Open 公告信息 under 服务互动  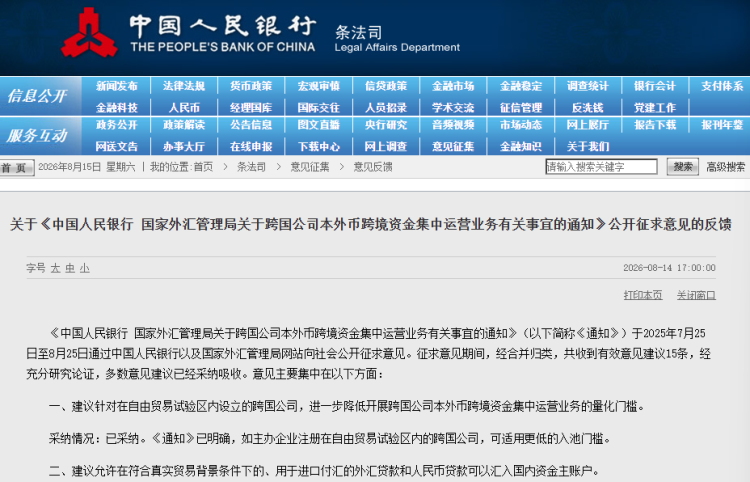point(251,125)
